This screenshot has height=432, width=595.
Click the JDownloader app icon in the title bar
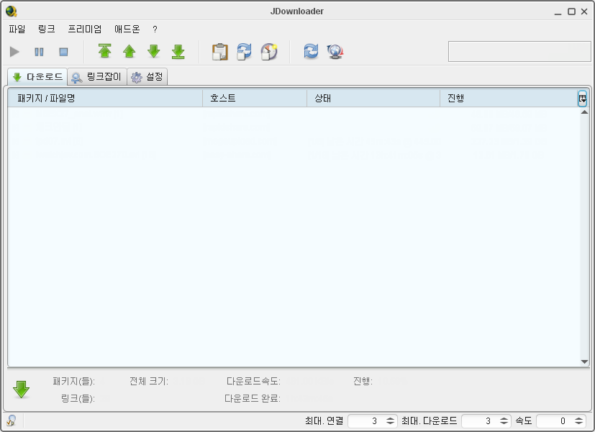point(11,11)
